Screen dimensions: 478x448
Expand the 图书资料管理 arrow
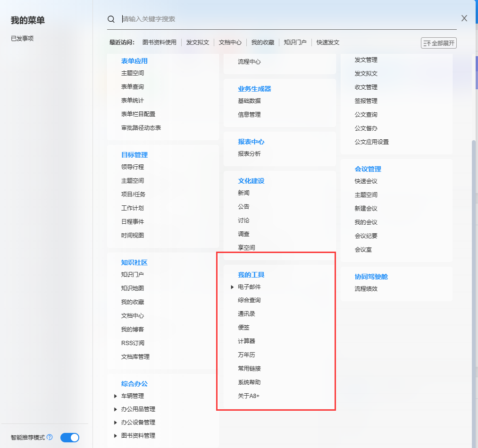tap(116, 436)
